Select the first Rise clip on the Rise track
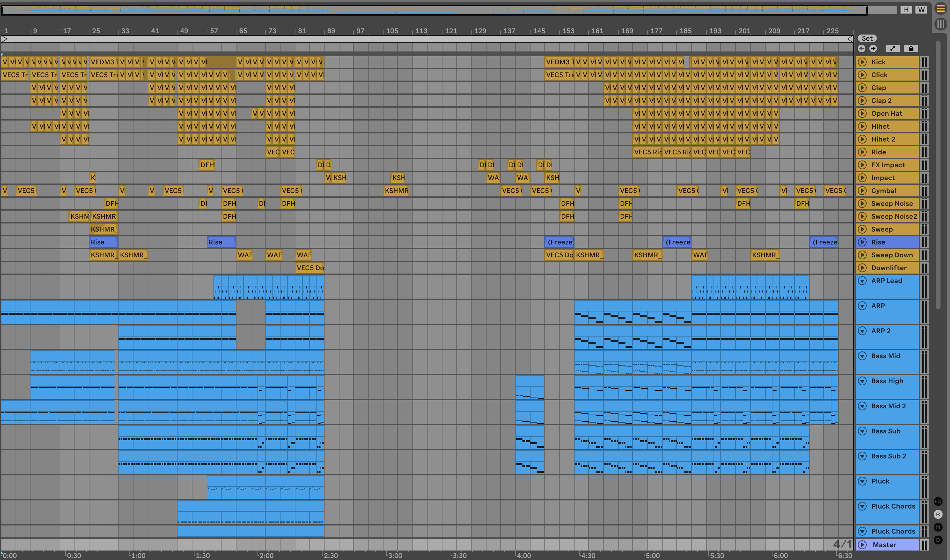 [103, 242]
